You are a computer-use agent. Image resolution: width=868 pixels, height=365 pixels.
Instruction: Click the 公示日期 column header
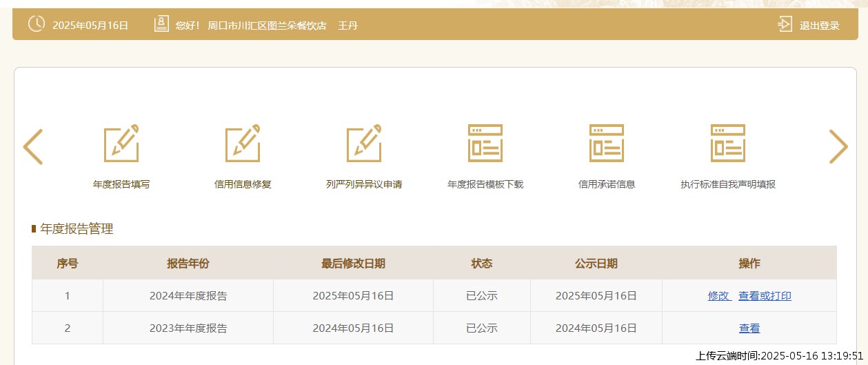point(596,263)
